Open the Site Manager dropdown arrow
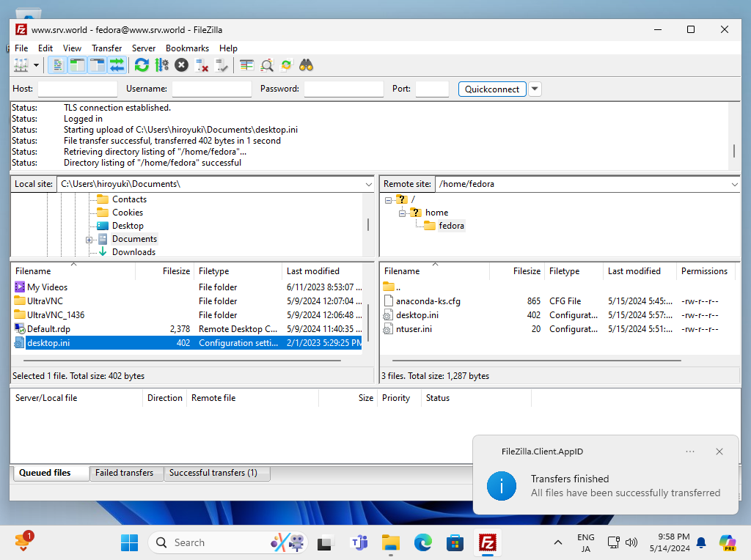751x560 pixels. (36, 65)
